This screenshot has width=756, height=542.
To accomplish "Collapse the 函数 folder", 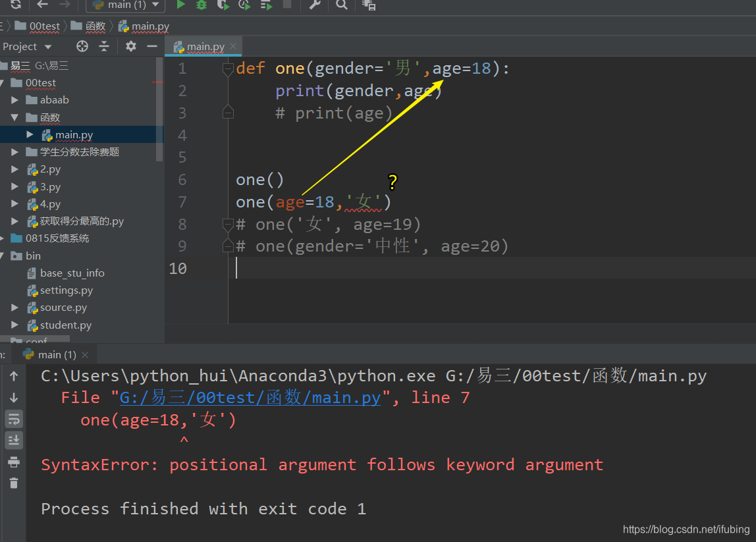I will [x=14, y=117].
